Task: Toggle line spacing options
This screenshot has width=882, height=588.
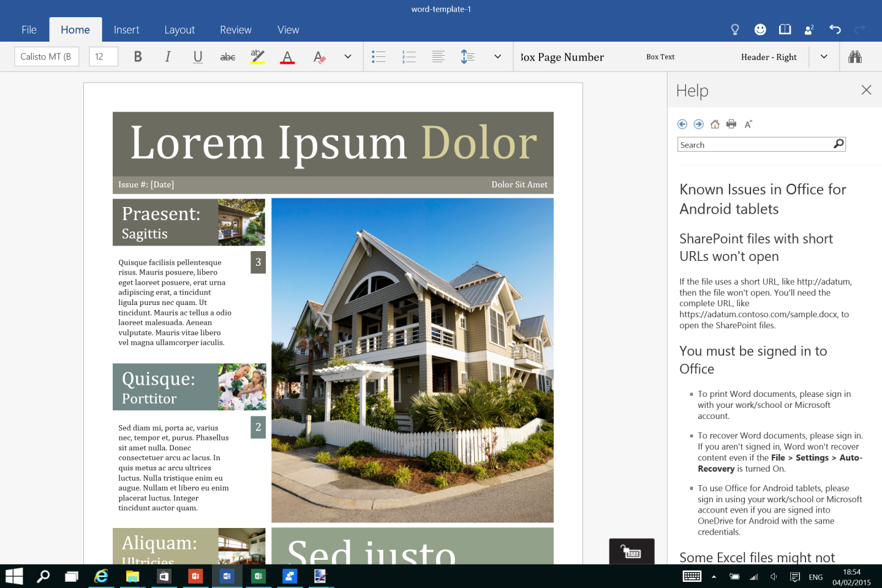Action: point(467,56)
